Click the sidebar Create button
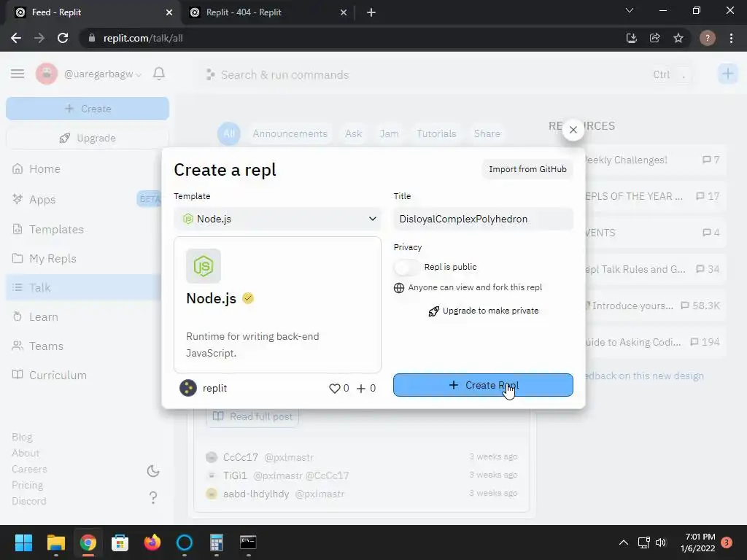Screen dimensions: 747x560 click(88, 109)
